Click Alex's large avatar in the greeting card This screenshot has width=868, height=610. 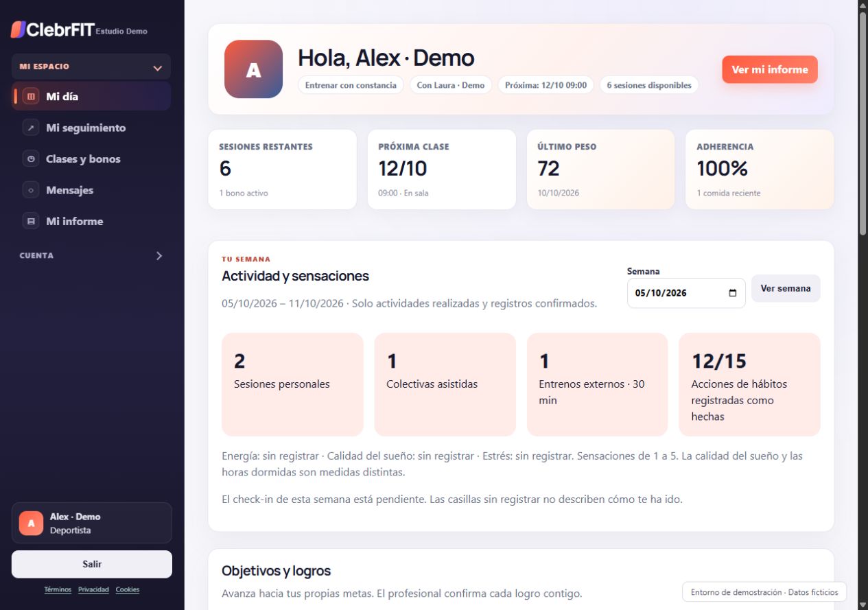(x=253, y=69)
